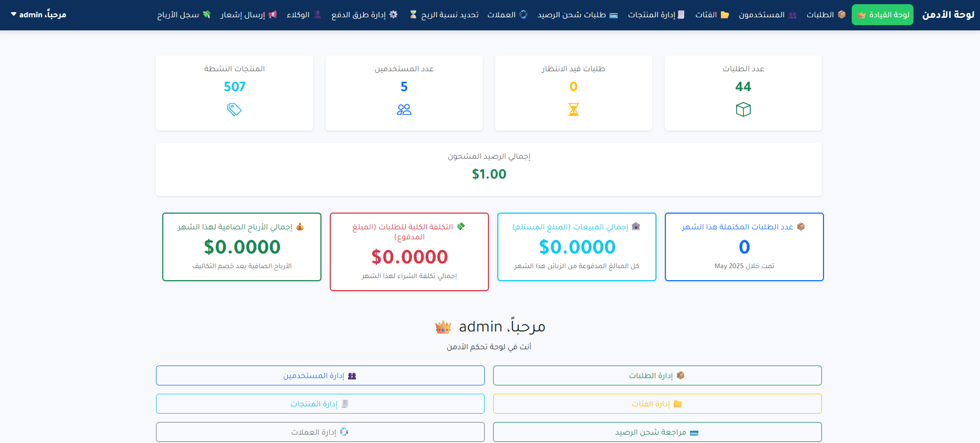The image size is (980, 443).
Task: Click the مراجعة شحن الرصيد button
Action: (657, 432)
